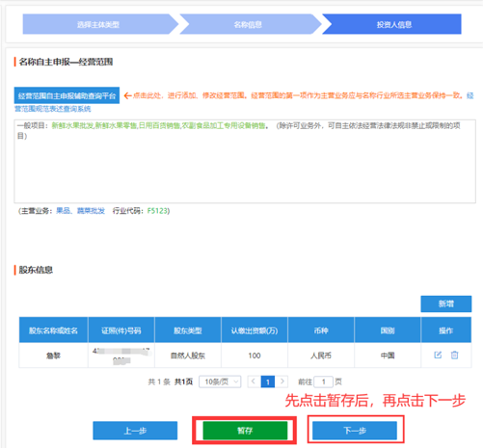Open 经营范围自主申报辅助查询平台 button

[x=67, y=95]
